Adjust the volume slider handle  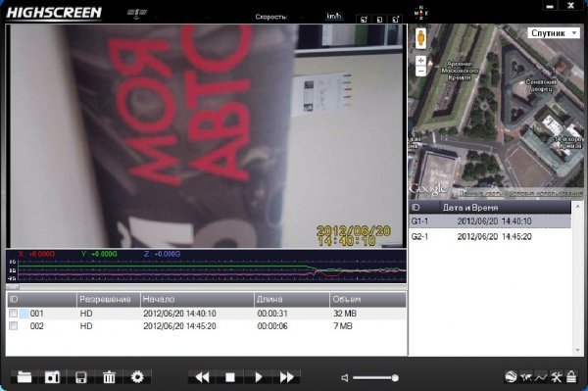[x=395, y=378]
